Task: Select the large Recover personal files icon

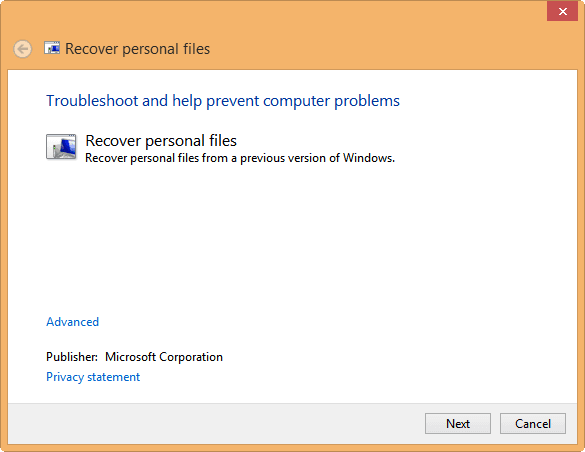Action: 61,147
